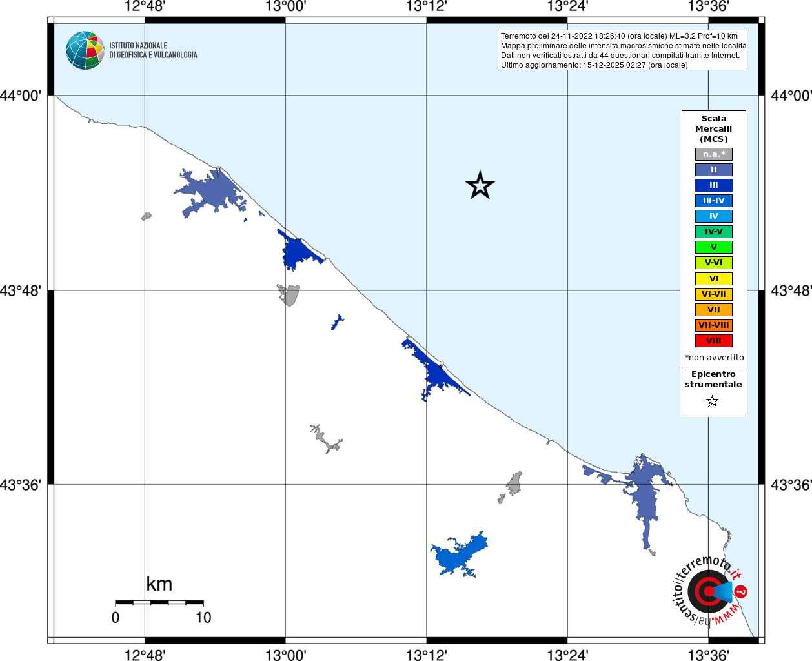812x661 pixels.
Task: Click the yellow VI legend swatch
Action: pos(713,279)
